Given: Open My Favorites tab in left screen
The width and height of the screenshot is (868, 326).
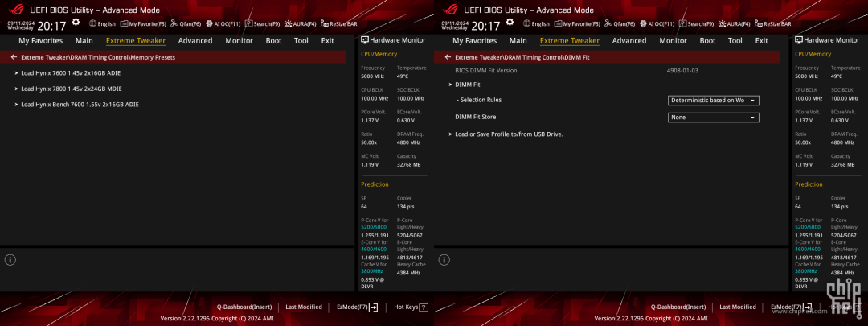Looking at the screenshot, I should point(40,40).
